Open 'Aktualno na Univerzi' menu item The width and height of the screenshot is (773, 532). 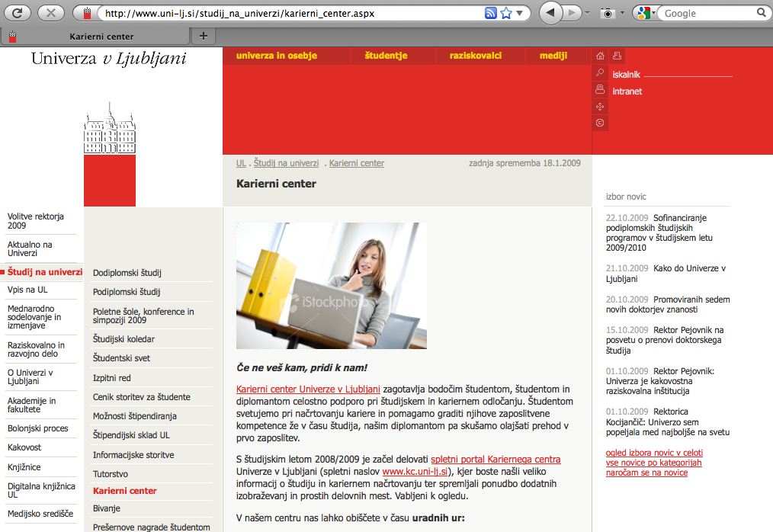pyautogui.click(x=30, y=248)
